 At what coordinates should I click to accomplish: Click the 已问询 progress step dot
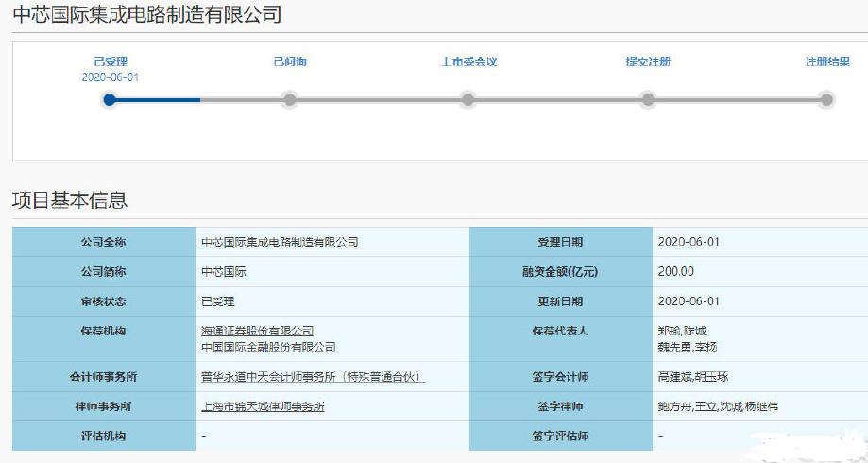coord(289,100)
